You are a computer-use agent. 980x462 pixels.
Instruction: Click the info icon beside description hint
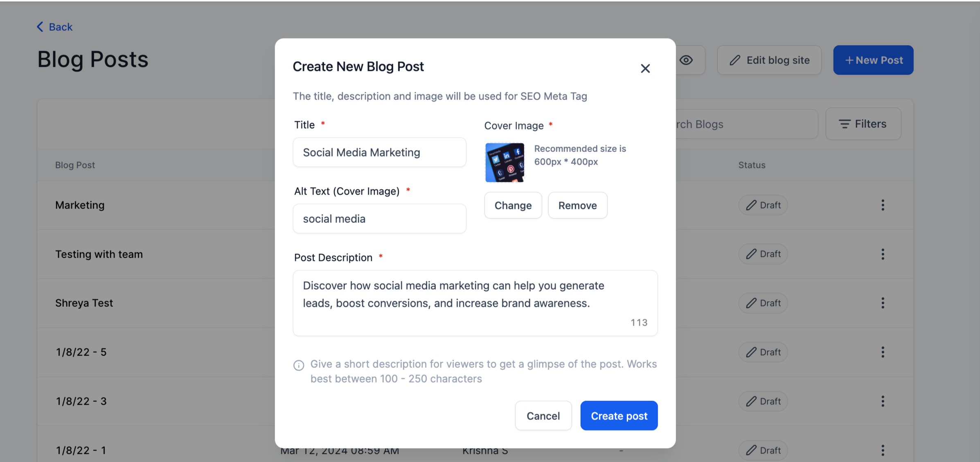click(x=299, y=365)
